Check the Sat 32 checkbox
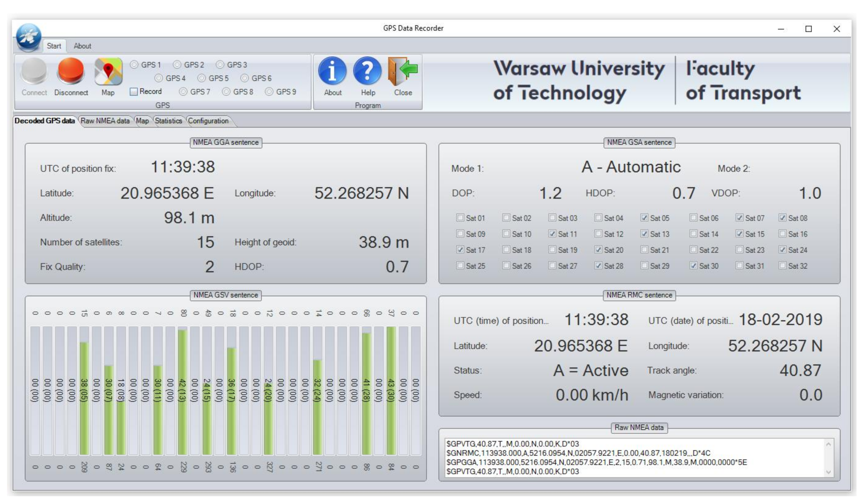The width and height of the screenshot is (865, 504). tap(782, 266)
